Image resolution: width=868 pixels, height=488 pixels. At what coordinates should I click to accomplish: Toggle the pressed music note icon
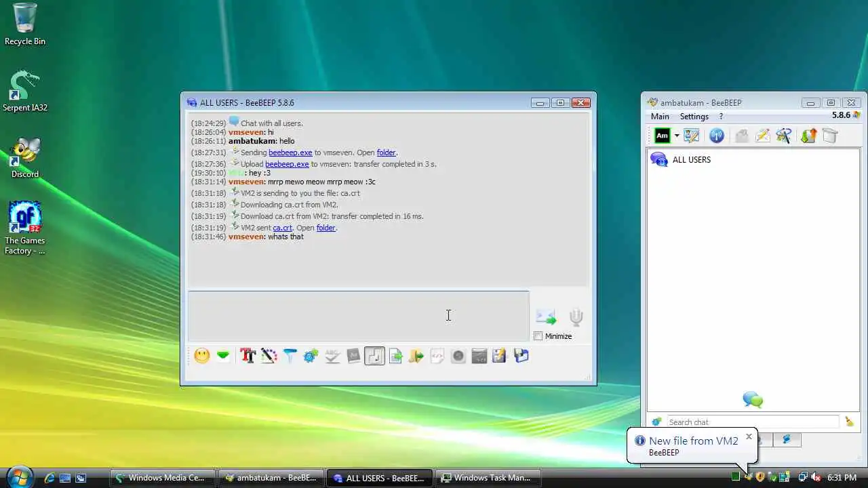point(374,356)
